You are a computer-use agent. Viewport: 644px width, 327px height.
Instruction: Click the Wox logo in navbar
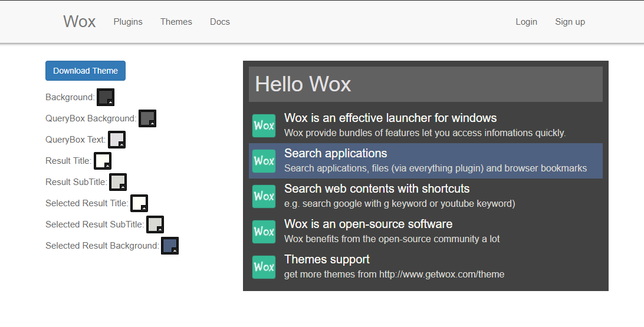pos(79,21)
